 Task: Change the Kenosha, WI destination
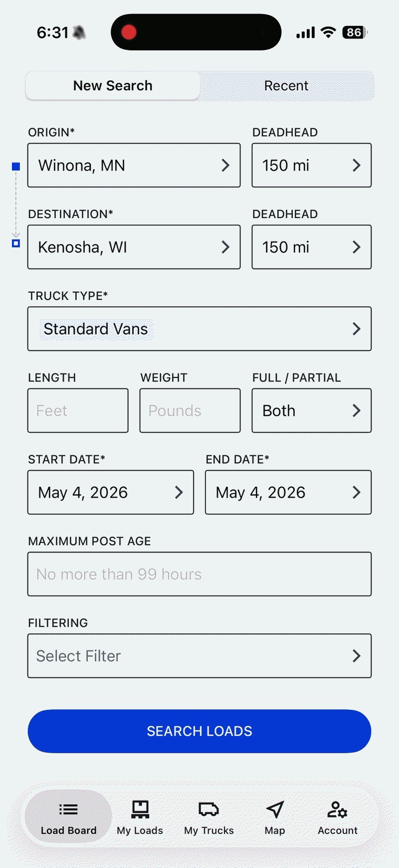134,247
